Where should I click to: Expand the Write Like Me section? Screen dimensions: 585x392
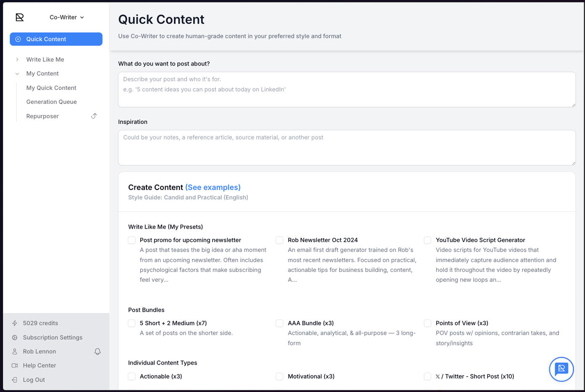tap(17, 60)
